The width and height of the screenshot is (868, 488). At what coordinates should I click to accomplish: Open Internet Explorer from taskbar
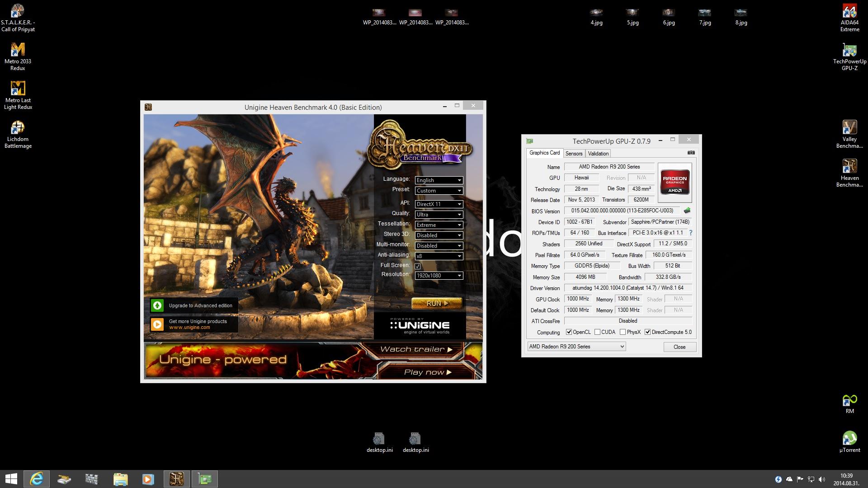pyautogui.click(x=37, y=479)
